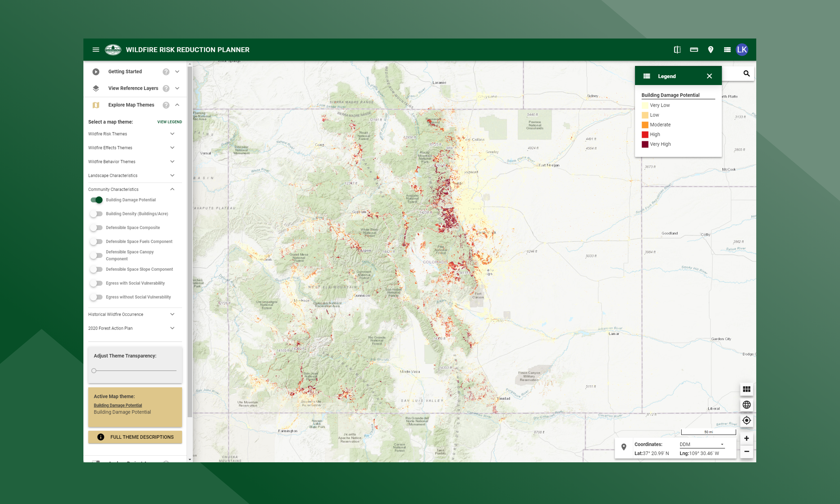This screenshot has width=840, height=504.
Task: Open the basemap gallery grid icon
Action: [746, 389]
